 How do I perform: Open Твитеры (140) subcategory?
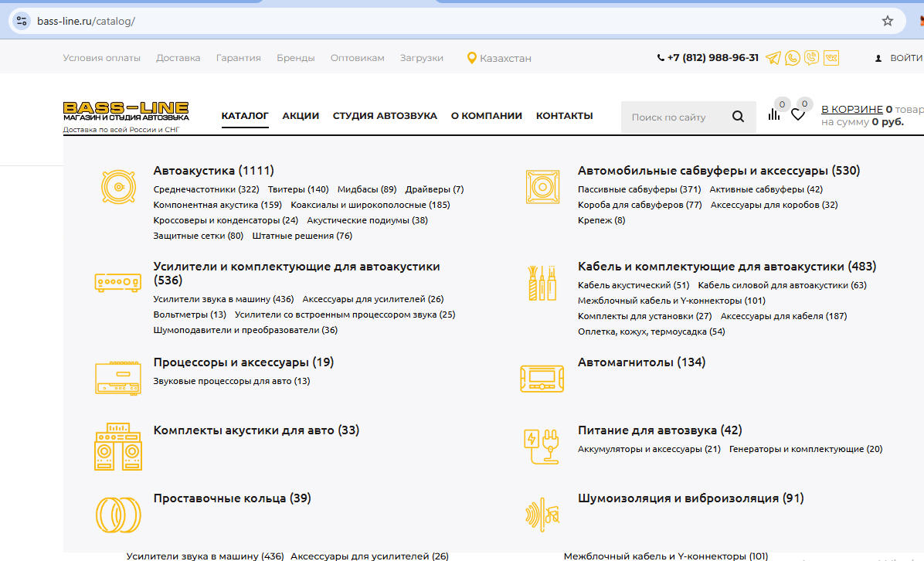[298, 189]
